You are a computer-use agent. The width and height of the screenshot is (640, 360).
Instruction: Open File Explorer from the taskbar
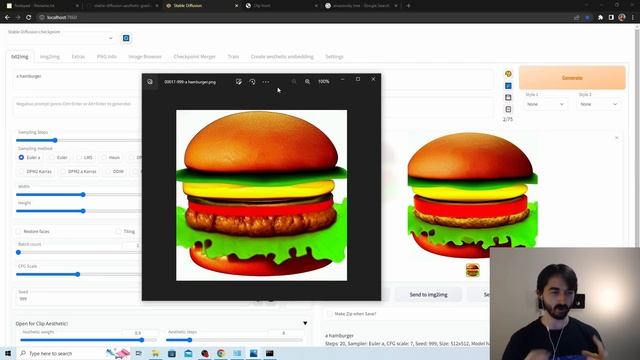coord(156,353)
